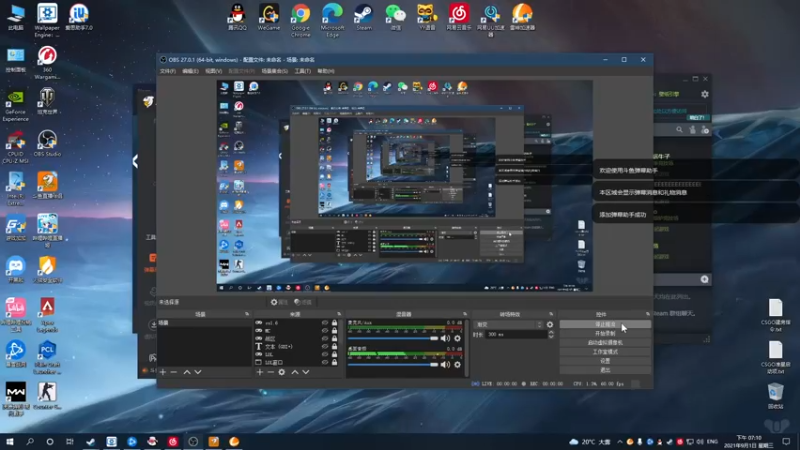Open the OBS Studio desktop shortcut
This screenshot has width=800, height=450.
click(47, 143)
